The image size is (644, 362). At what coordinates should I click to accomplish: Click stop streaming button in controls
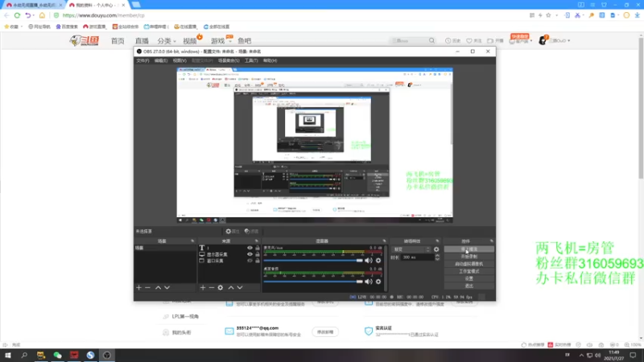click(x=469, y=249)
